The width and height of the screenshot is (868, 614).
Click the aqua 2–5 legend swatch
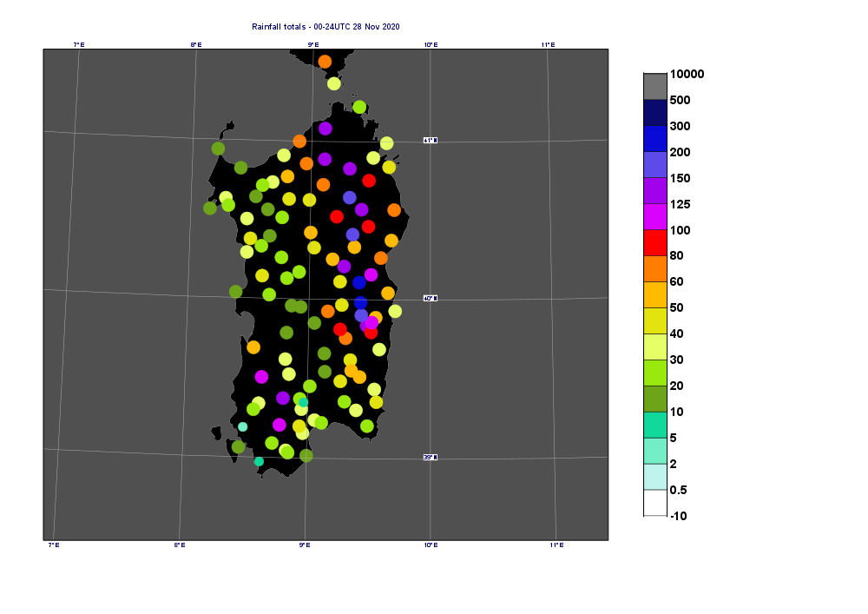point(654,451)
